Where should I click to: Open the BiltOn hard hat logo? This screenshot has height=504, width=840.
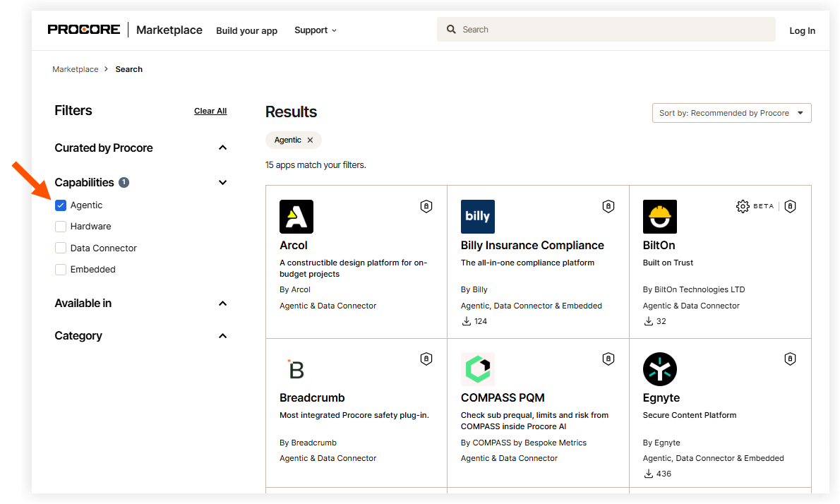659,217
